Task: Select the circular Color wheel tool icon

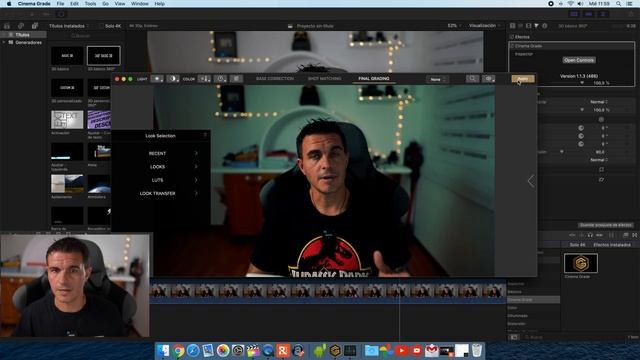Action: coord(220,78)
